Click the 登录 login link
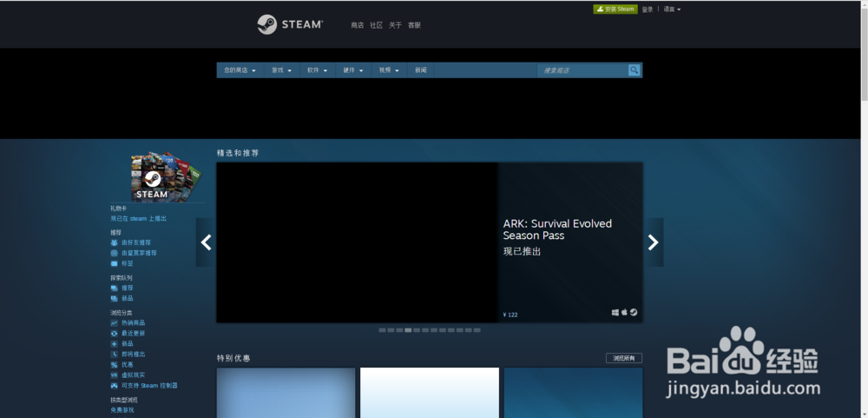The image size is (868, 418). (x=648, y=10)
